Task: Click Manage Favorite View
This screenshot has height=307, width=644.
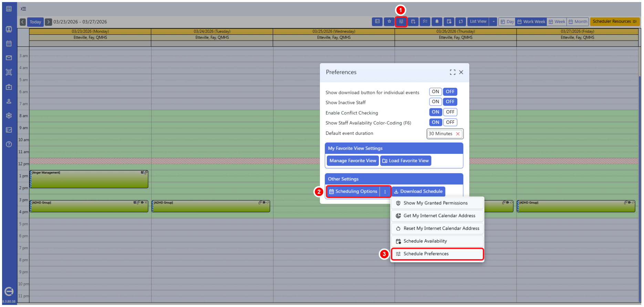Action: pos(353,161)
